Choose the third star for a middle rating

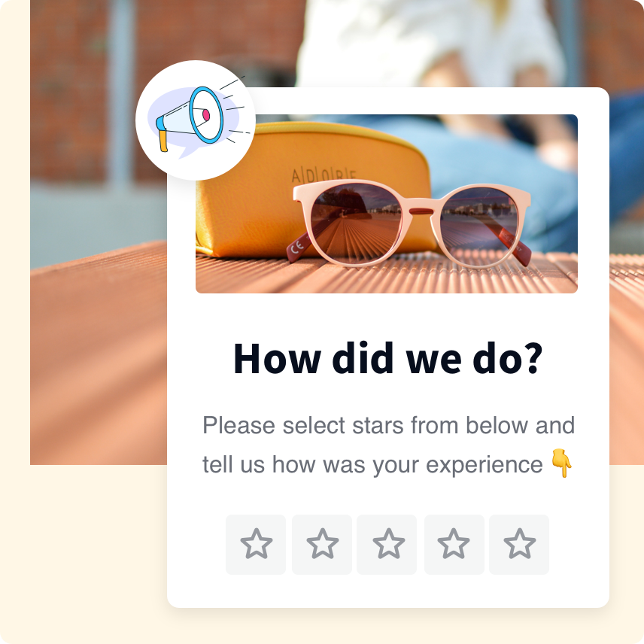(387, 544)
